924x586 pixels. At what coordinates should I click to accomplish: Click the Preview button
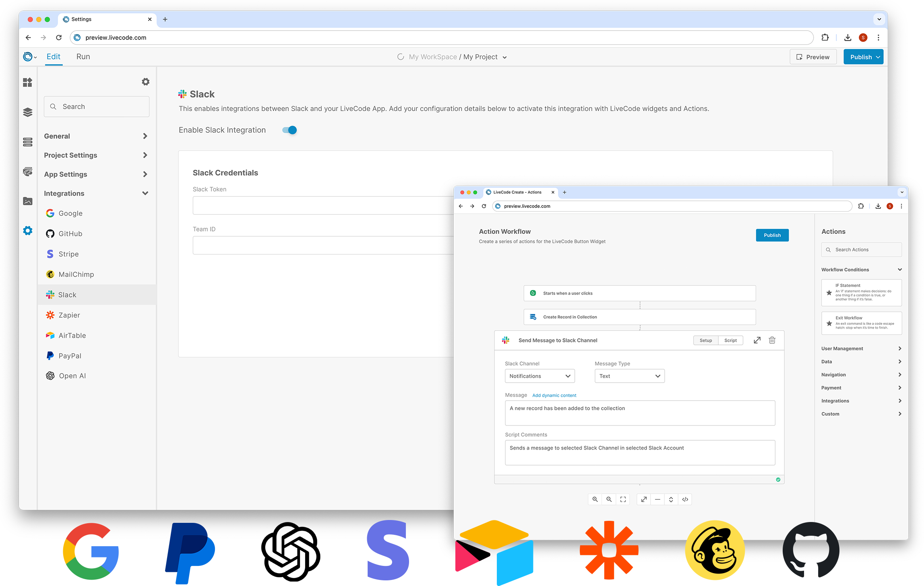(x=813, y=57)
